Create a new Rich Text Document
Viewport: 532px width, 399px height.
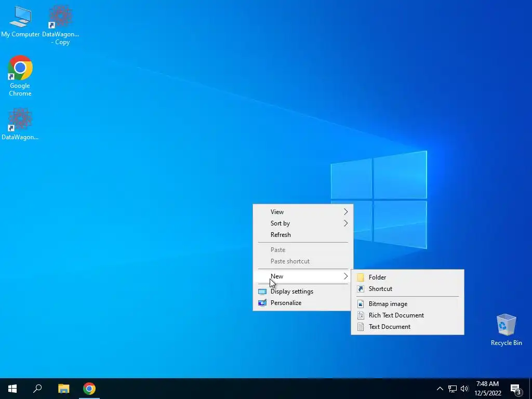407,315
